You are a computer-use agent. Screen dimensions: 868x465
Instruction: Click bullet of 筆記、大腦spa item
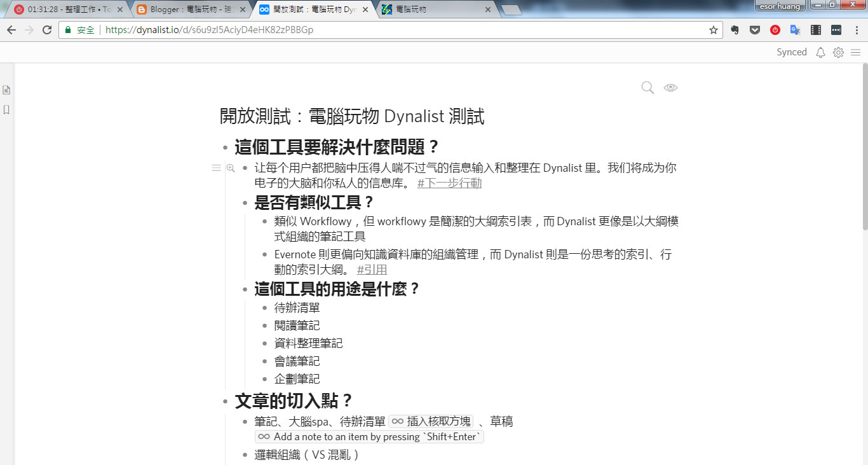tap(245, 422)
